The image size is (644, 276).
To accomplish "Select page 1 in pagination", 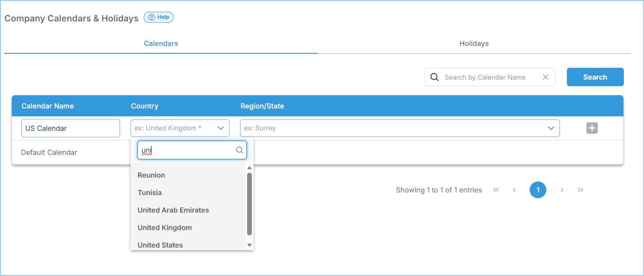I will [x=538, y=190].
